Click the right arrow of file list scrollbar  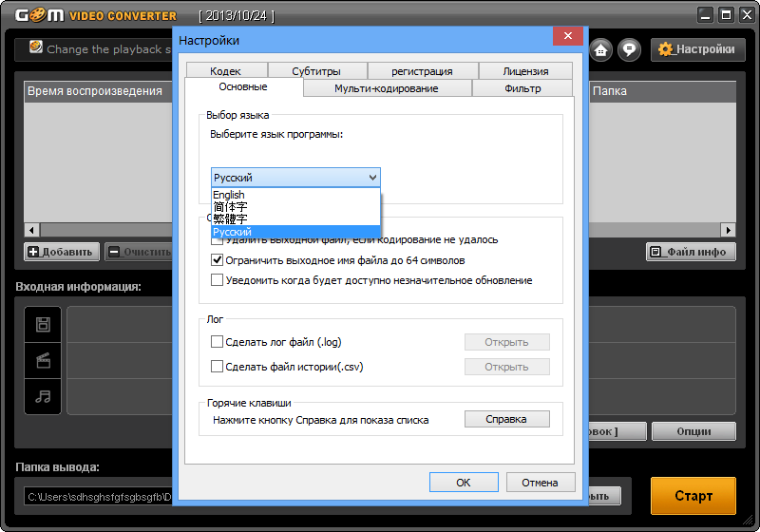[728, 230]
